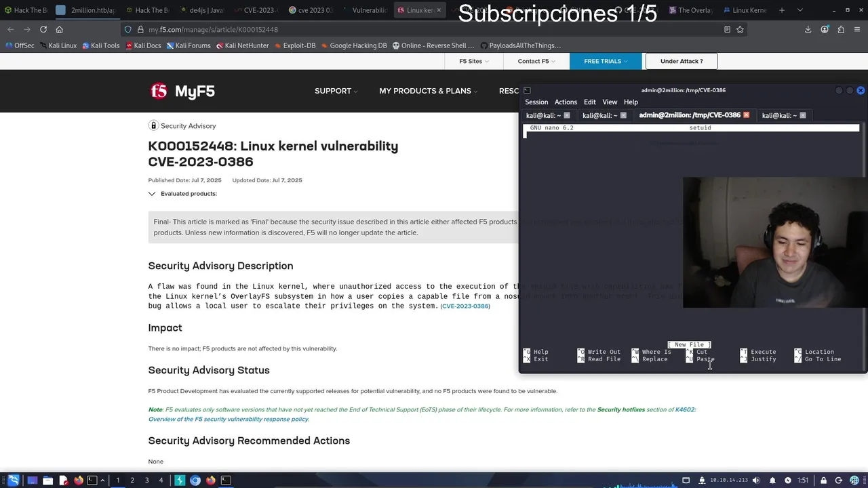Open the K4602 link in the note
This screenshot has width=868, height=488.
[685, 409]
